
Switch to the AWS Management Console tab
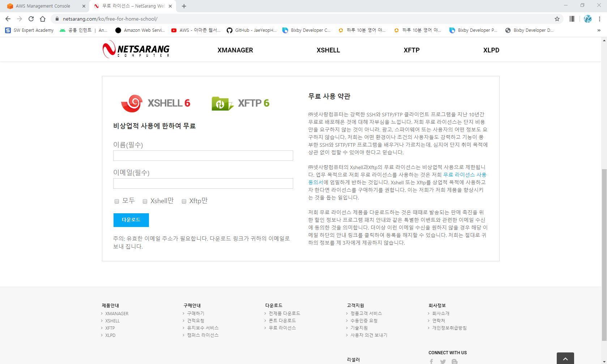[x=43, y=6]
